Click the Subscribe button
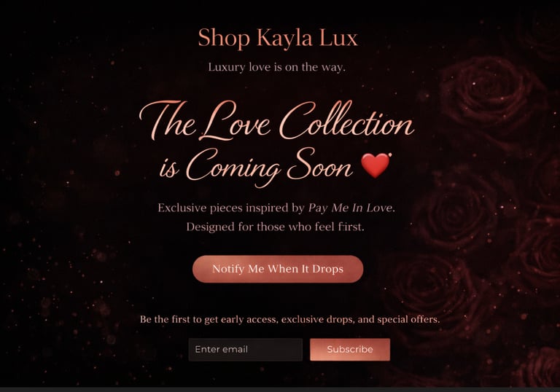 350,349
